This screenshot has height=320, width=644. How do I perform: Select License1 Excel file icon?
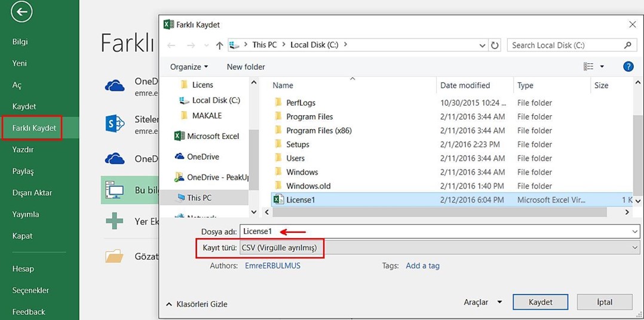coord(278,200)
